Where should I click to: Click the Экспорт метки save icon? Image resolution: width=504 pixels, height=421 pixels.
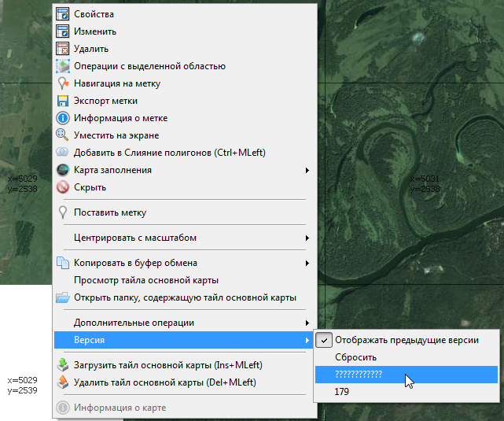[63, 101]
